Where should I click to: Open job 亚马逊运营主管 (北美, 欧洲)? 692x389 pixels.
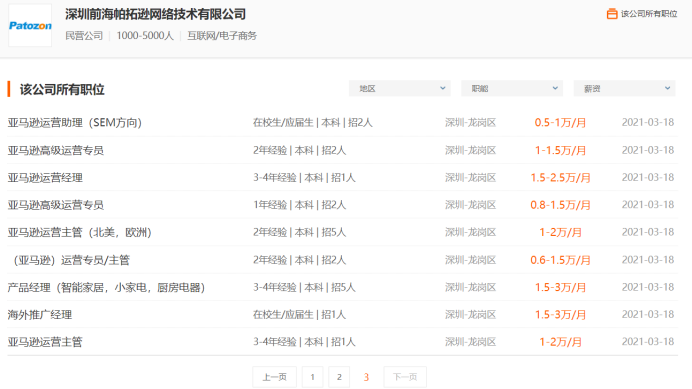pos(79,232)
